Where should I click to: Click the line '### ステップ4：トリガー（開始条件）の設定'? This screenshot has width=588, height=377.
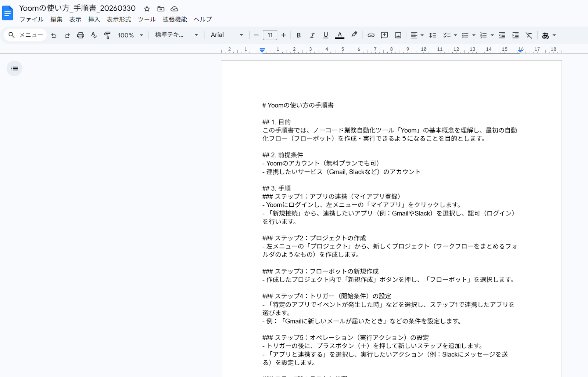click(x=327, y=296)
